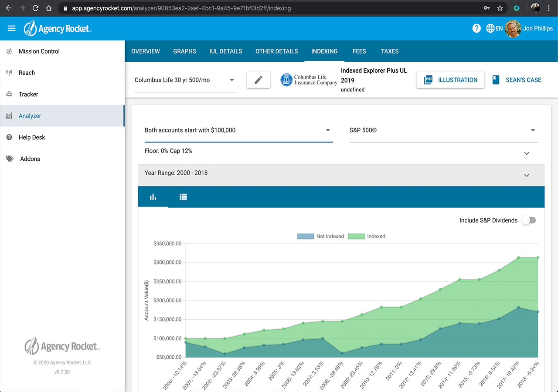Bookmark this page with star icon

500,8
